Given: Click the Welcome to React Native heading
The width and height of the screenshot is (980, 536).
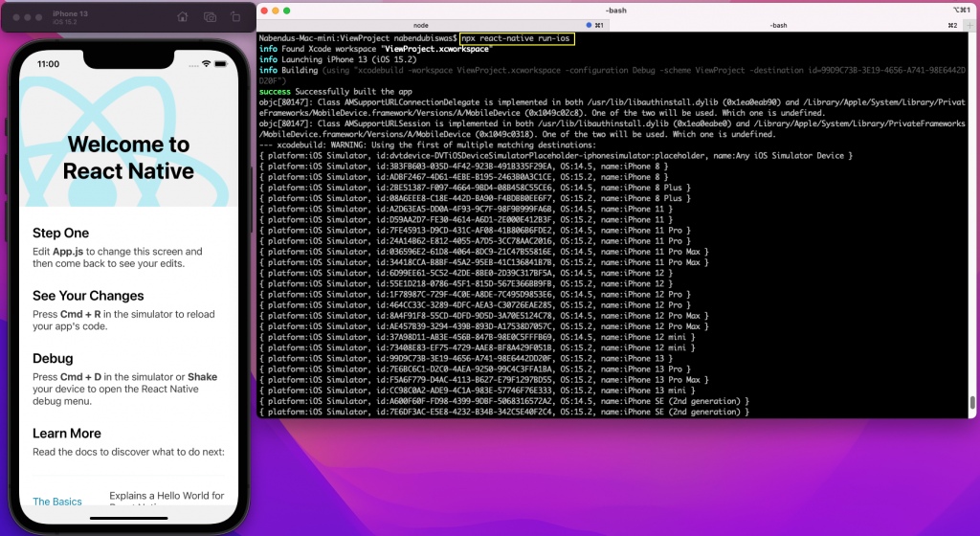Looking at the screenshot, I should 128,157.
